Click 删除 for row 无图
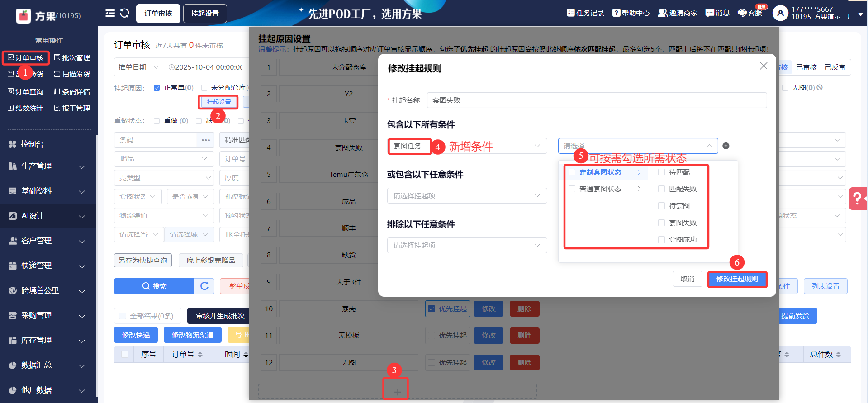 [x=524, y=363]
